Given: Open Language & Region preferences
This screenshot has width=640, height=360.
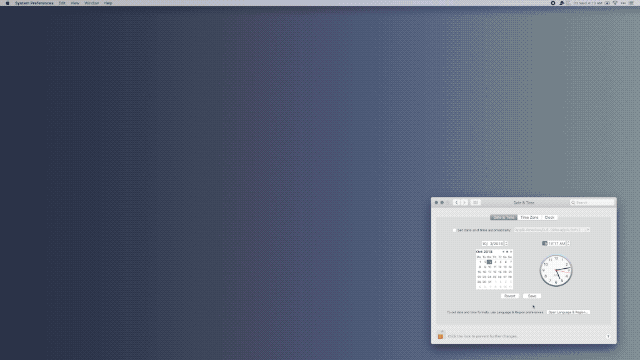Looking at the screenshot, I should [568, 312].
